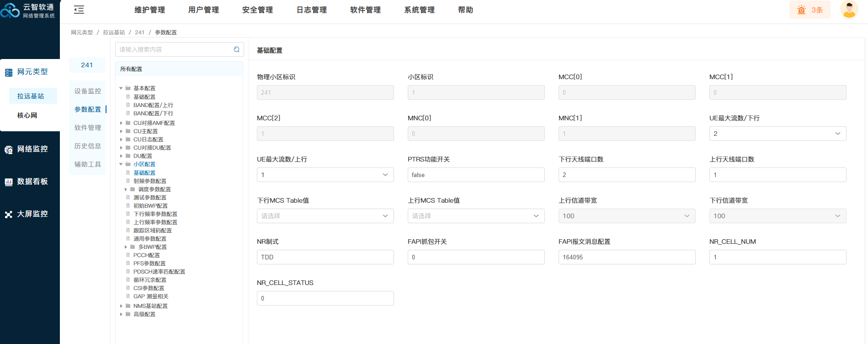Click the 网络监控 sidebar icon
The height and width of the screenshot is (344, 868).
pyautogui.click(x=9, y=150)
